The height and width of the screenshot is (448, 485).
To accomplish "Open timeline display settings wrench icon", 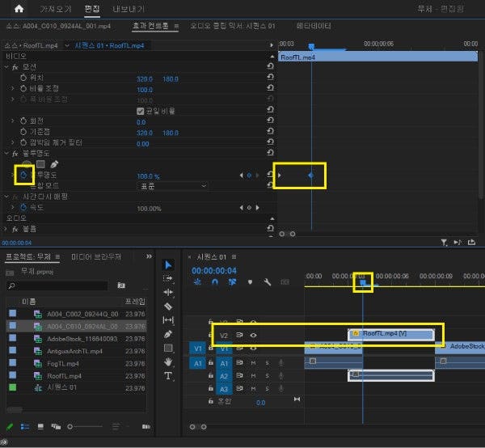I will click(x=266, y=282).
